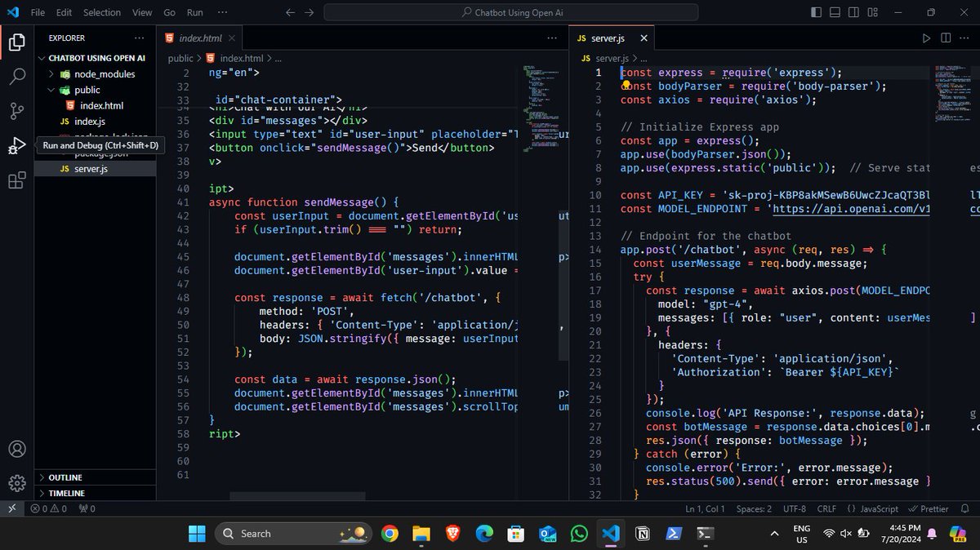Close the server.js tab

(x=644, y=38)
